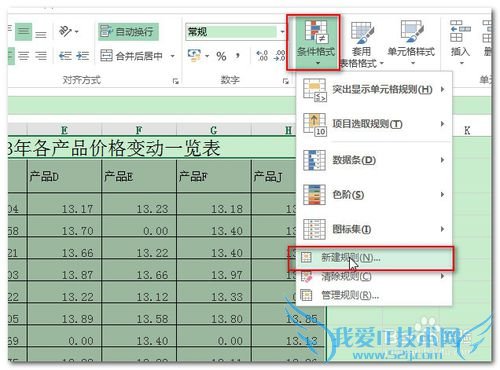Select column E header
Image resolution: width=500 pixels, height=370 pixels.
[64, 130]
